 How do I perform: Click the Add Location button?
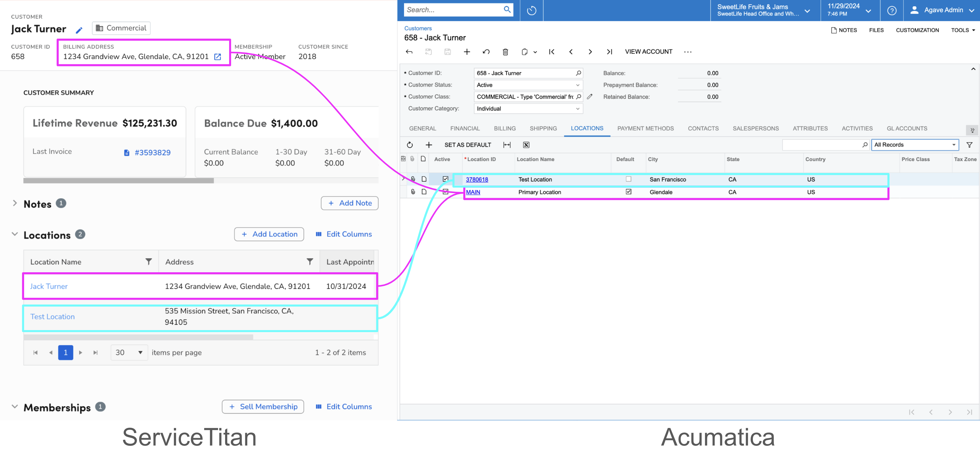click(x=269, y=234)
